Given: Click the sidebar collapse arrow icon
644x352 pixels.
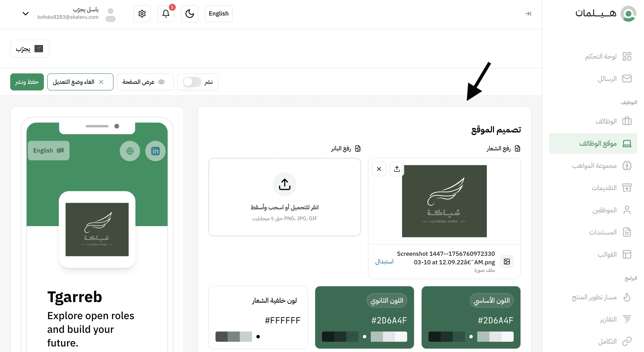Looking at the screenshot, I should click(x=528, y=13).
